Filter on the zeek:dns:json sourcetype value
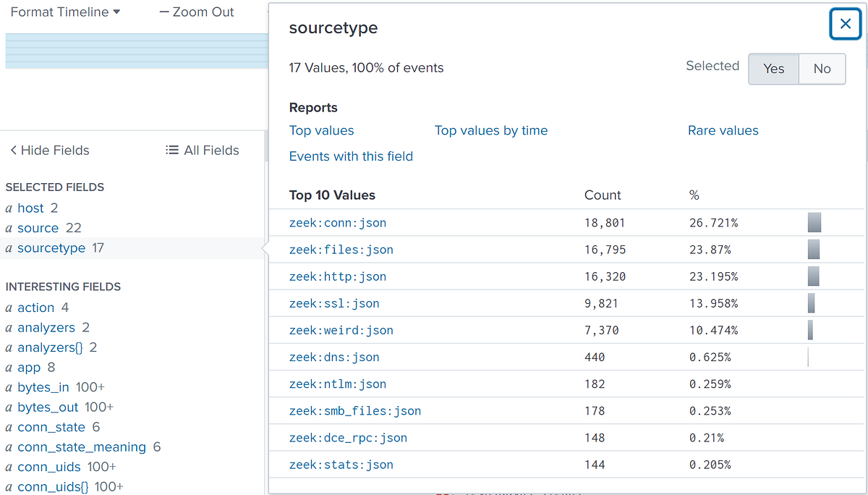 point(333,357)
